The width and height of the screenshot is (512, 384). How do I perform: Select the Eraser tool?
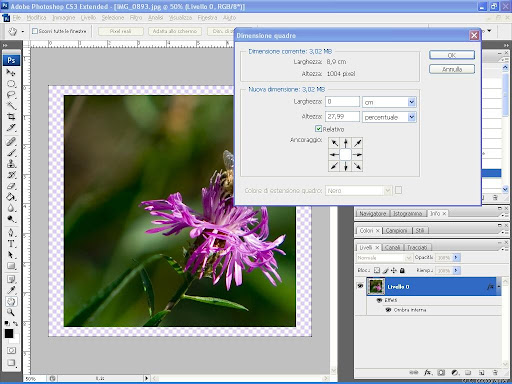(x=11, y=186)
